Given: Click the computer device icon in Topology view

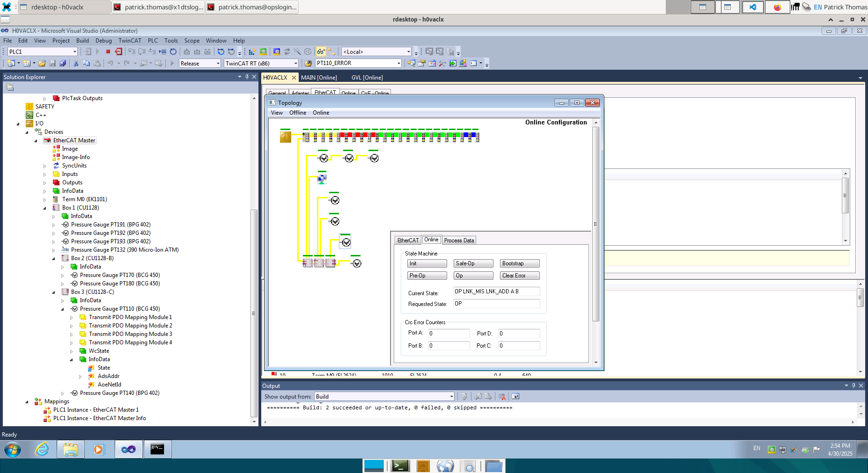Looking at the screenshot, I should point(322,178).
